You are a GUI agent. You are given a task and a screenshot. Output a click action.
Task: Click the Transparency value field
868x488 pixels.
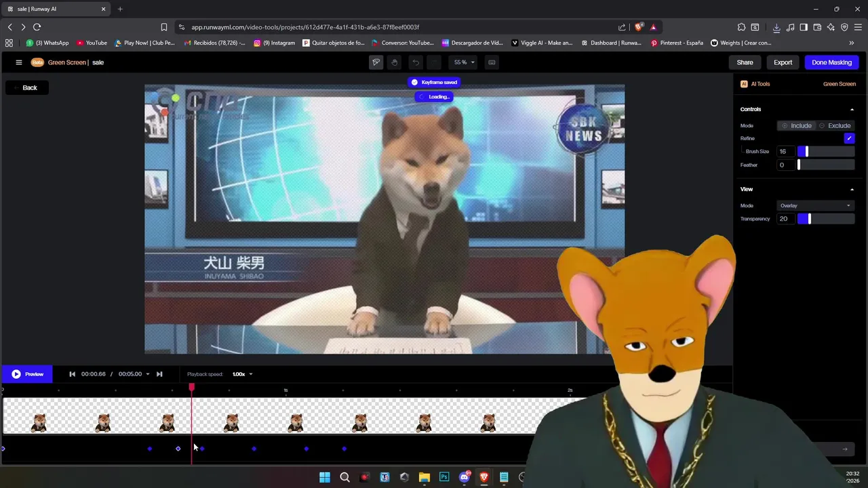click(786, 218)
